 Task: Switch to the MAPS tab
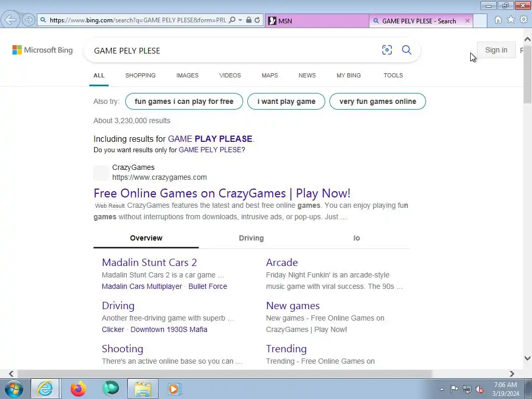point(270,75)
